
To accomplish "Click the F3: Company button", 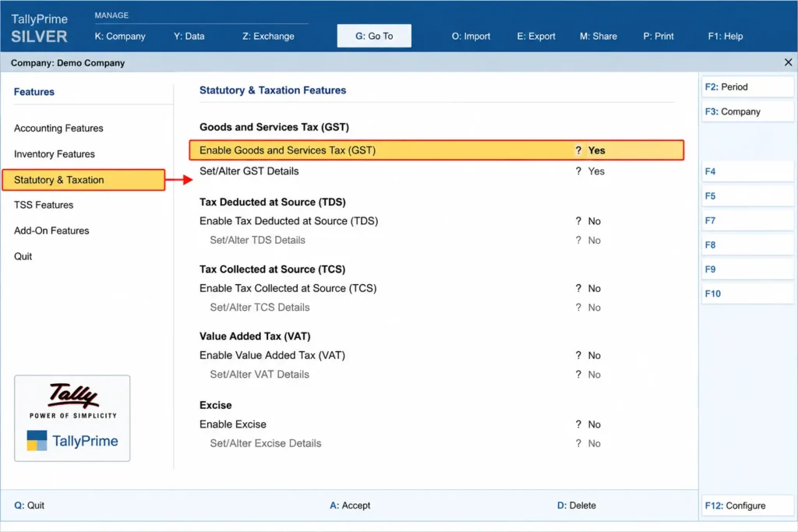I will (747, 111).
